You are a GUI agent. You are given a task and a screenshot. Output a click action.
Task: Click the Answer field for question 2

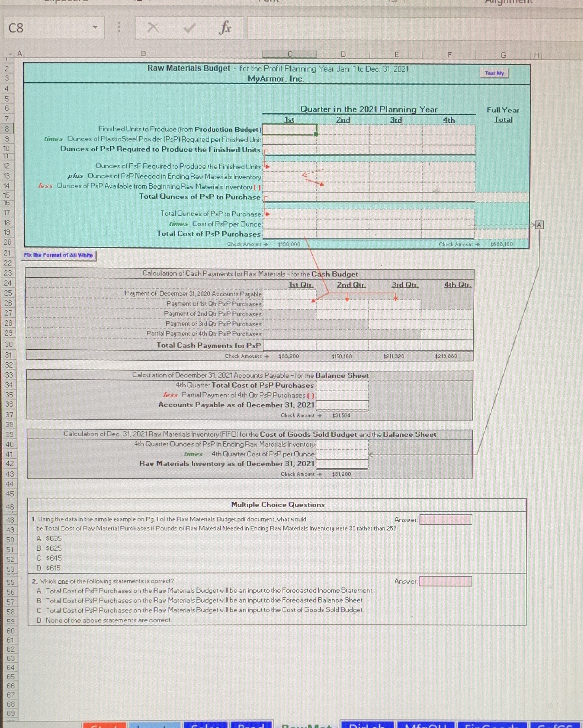coord(446,581)
